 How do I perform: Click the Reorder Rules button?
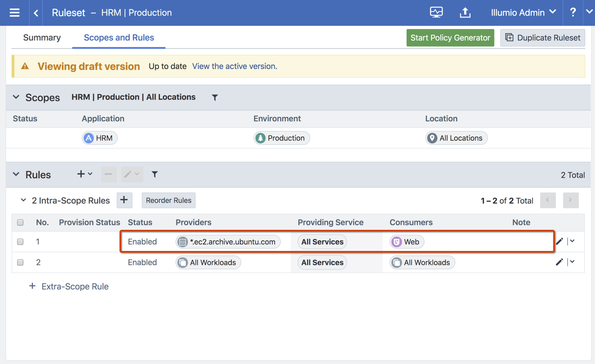pos(169,200)
